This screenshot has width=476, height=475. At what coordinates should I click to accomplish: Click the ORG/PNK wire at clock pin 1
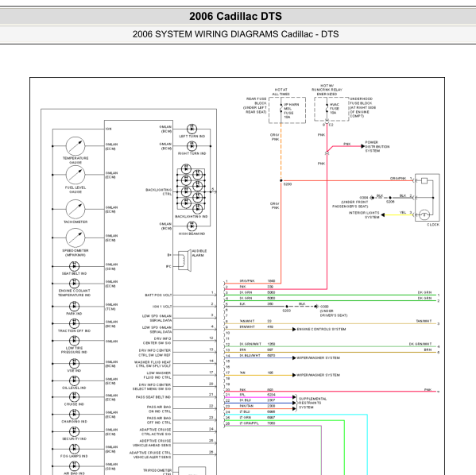click(x=347, y=180)
